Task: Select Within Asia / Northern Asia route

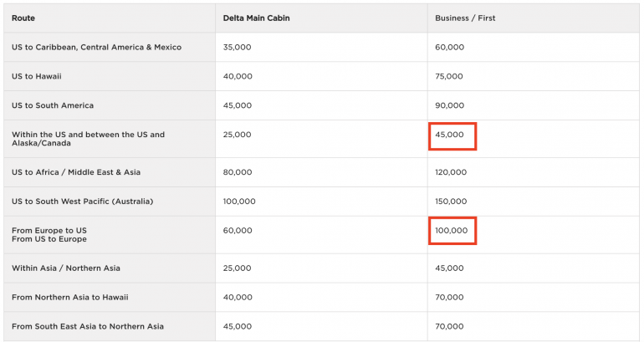Action: point(66,268)
